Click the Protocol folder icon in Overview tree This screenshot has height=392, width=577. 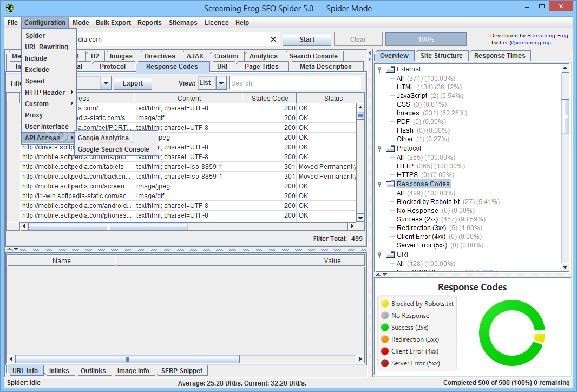[390, 148]
